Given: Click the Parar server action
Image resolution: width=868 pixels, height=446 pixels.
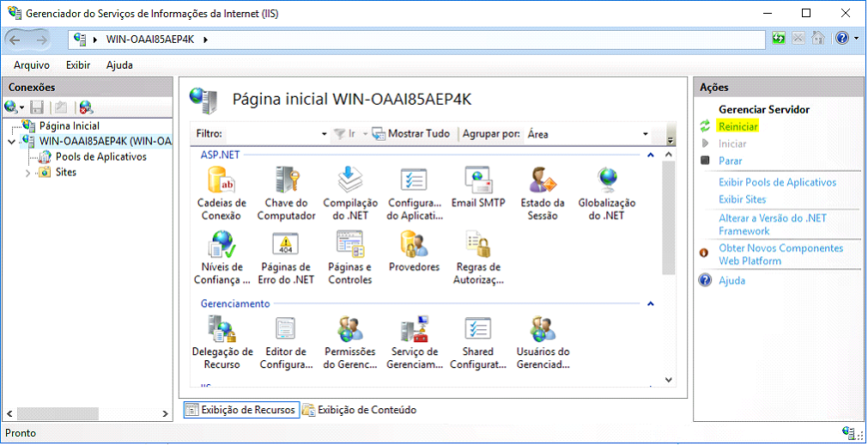Looking at the screenshot, I should click(730, 161).
